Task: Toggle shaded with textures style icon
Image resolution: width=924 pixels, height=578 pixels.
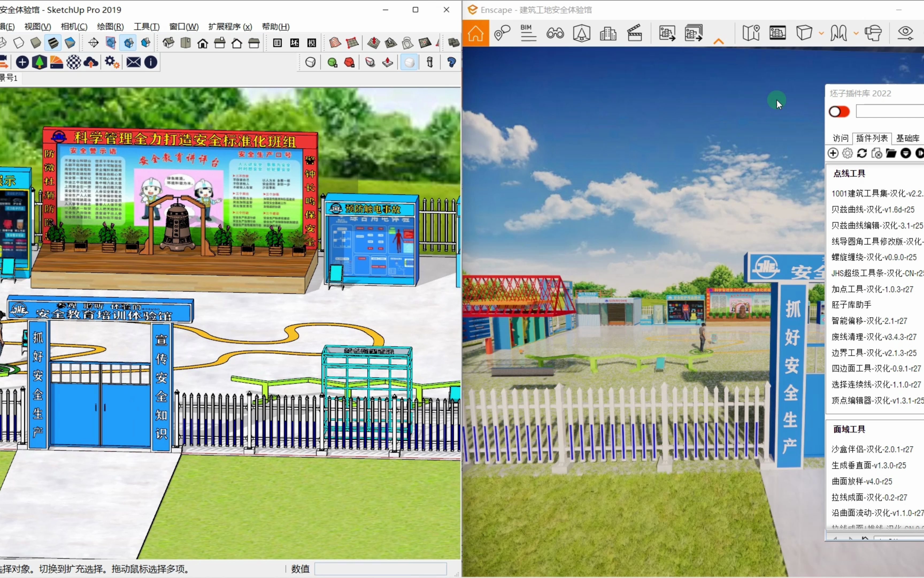Action: 53,43
